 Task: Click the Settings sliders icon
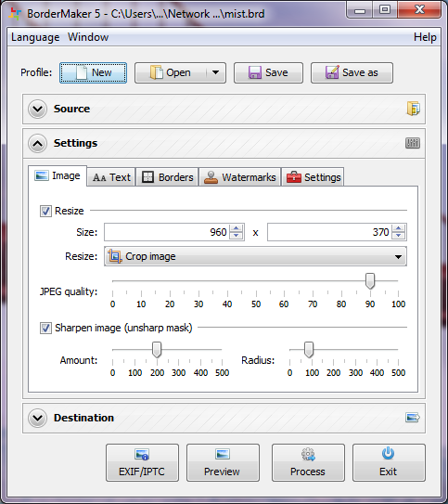pyautogui.click(x=413, y=143)
